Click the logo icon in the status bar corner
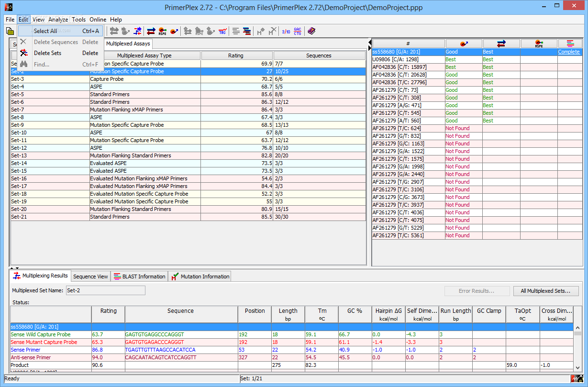This screenshot has height=387, width=588. pyautogui.click(x=577, y=378)
